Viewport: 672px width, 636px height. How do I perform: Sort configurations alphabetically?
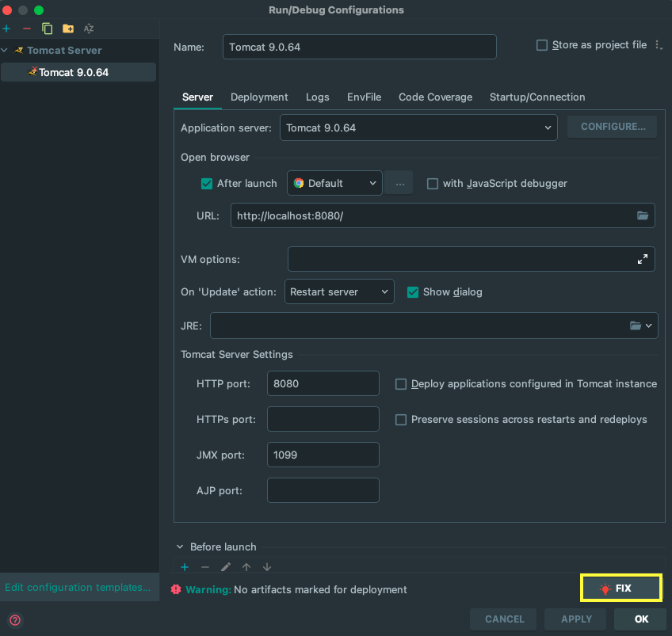click(89, 29)
